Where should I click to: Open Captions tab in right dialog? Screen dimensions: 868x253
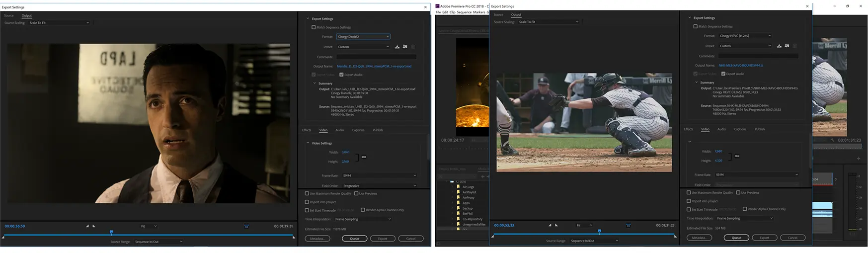[740, 129]
